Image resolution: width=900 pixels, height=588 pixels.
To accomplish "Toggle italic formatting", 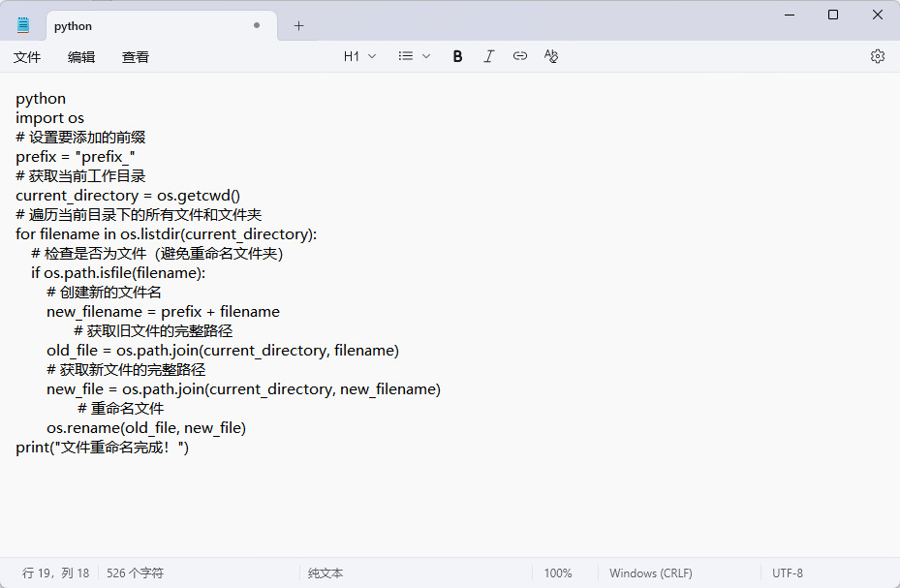I will click(488, 56).
